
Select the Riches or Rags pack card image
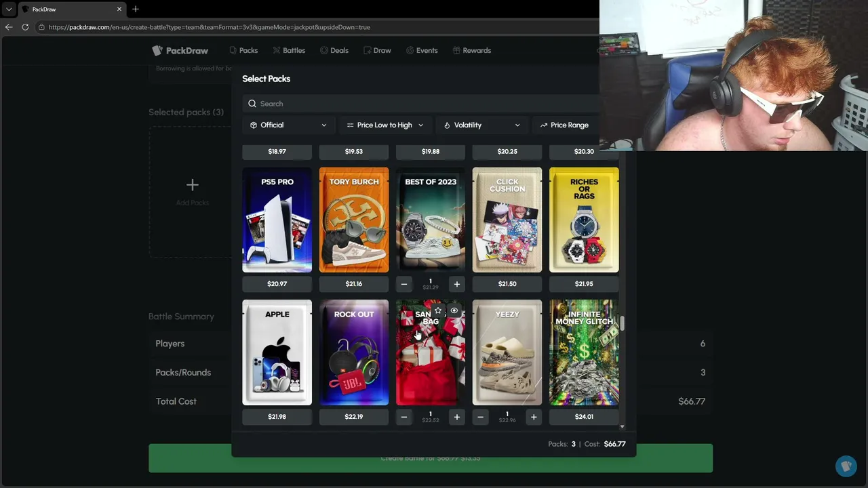pos(584,220)
